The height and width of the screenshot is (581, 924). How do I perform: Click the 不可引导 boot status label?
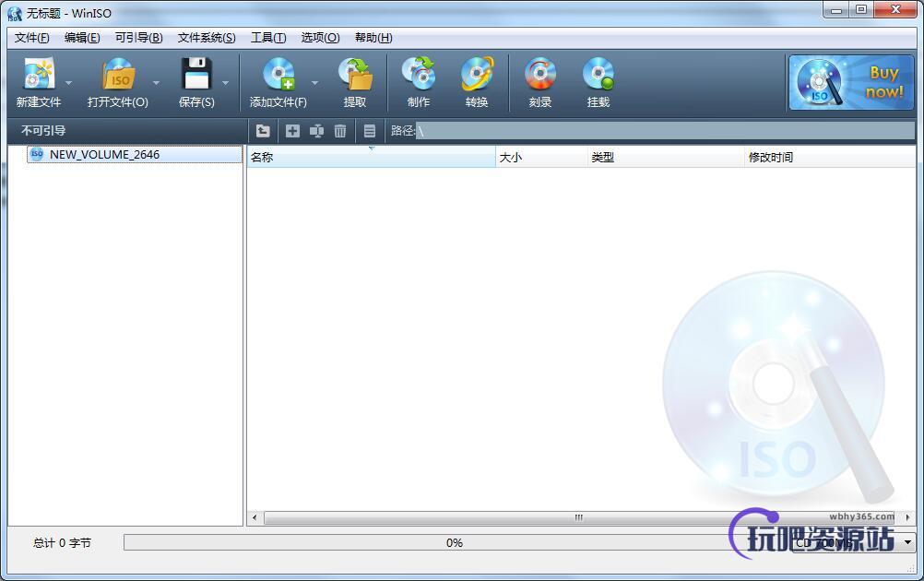(x=43, y=131)
